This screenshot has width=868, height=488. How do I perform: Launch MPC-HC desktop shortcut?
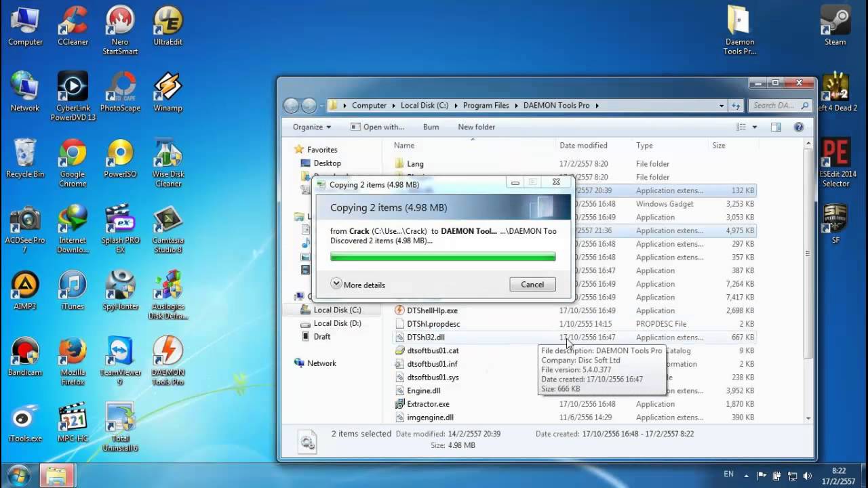point(73,423)
